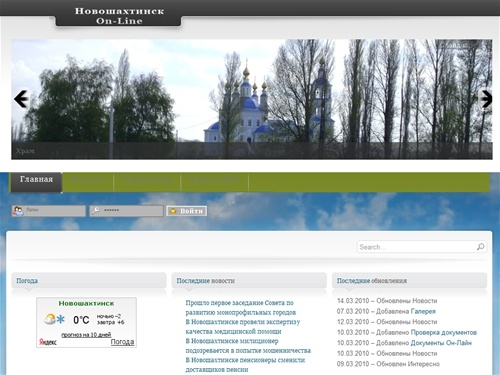This screenshot has width=500, height=375.
Task: Click the 09.03.2010 – Обновлен Интересно entry
Action: coord(388,364)
